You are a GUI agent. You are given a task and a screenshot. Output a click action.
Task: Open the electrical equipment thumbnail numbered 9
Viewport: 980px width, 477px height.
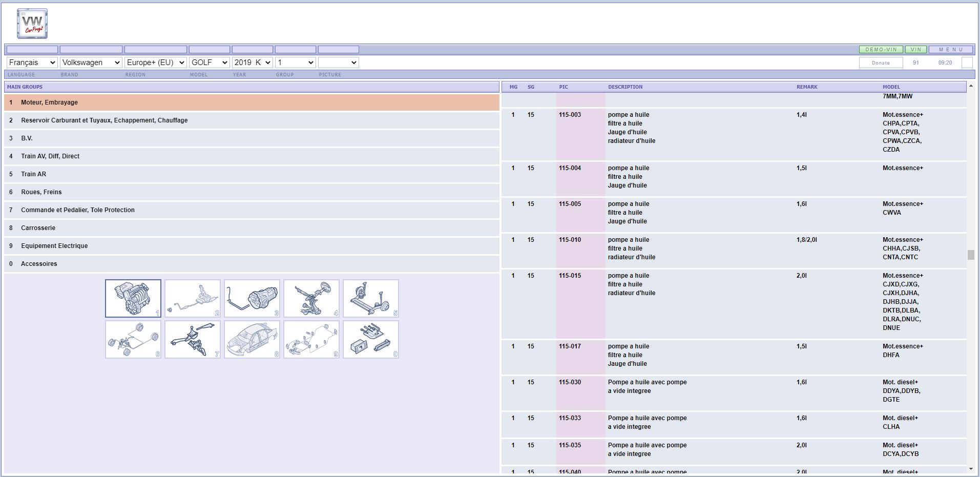pyautogui.click(x=311, y=340)
